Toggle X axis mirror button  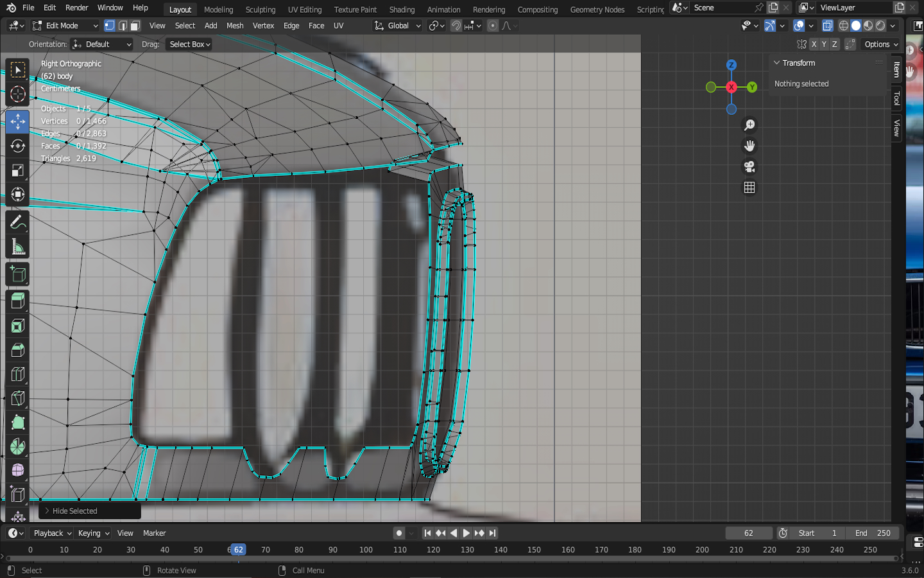(814, 44)
